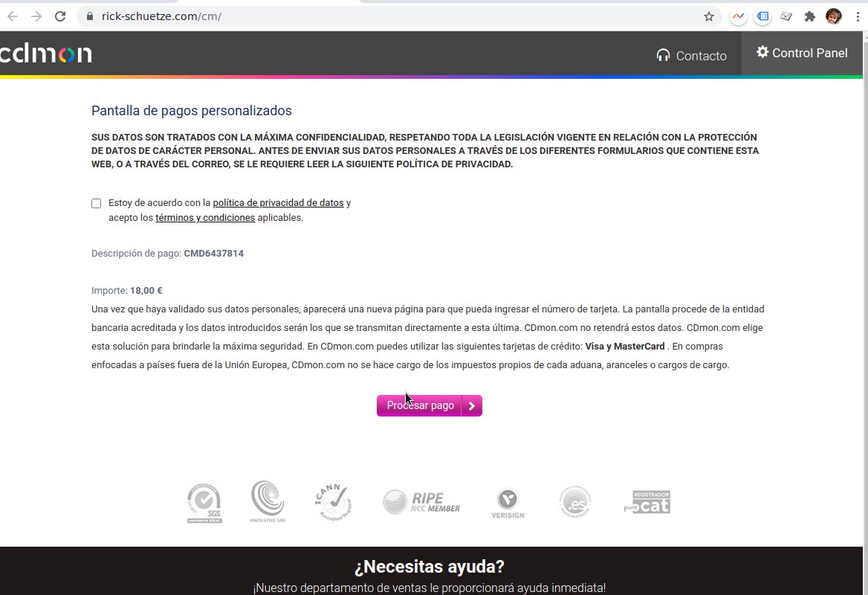The width and height of the screenshot is (868, 595).
Task: Click the puntCAT registrador logo
Action: click(x=647, y=502)
